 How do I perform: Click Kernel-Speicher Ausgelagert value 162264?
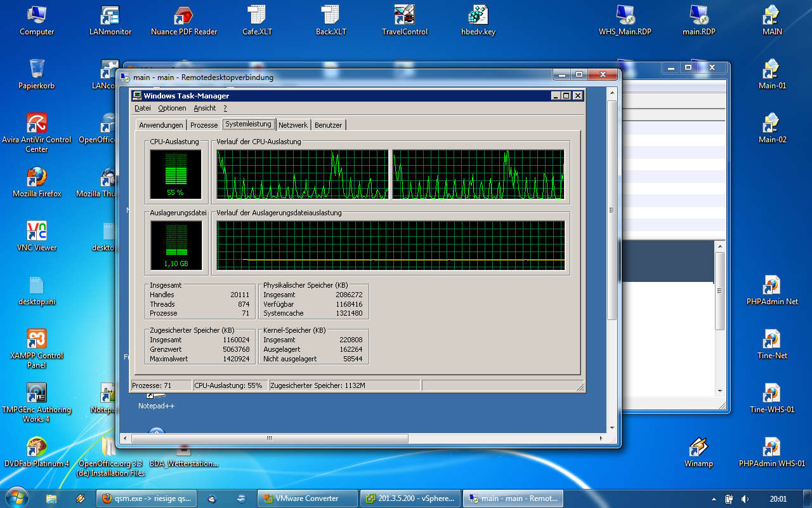click(x=351, y=349)
